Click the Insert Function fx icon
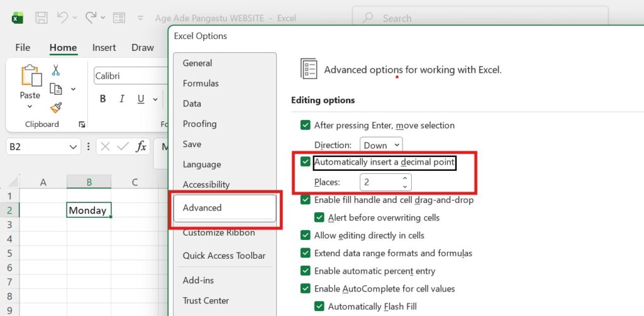 pos(142,146)
